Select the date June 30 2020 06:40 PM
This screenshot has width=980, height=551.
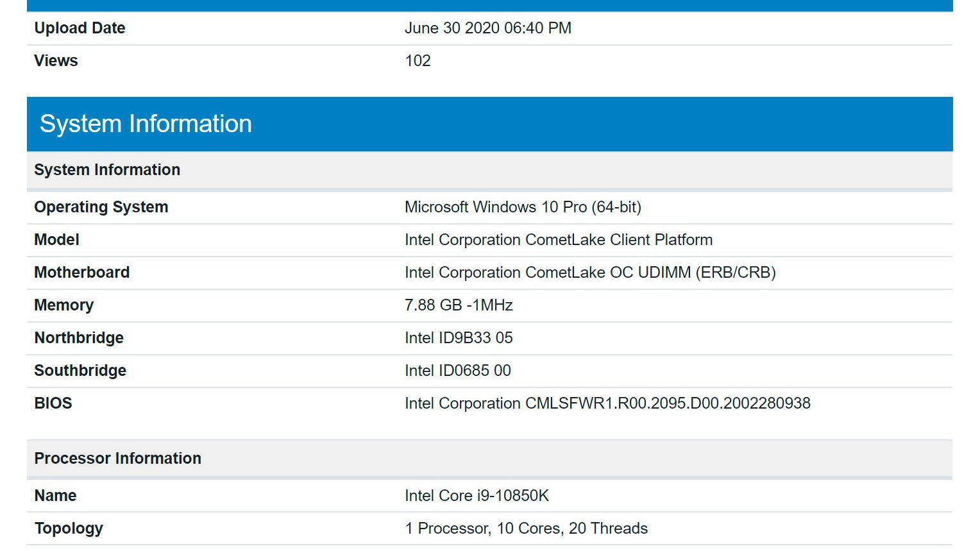pos(487,28)
